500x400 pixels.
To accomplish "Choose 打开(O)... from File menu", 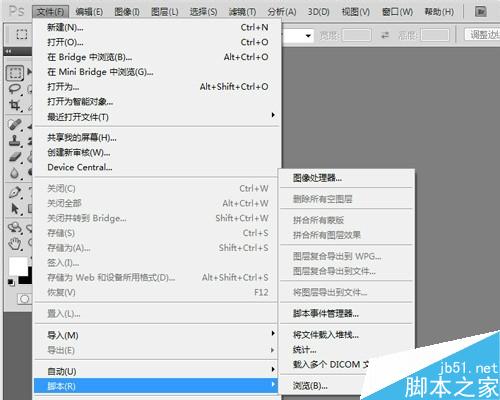I will (x=157, y=42).
